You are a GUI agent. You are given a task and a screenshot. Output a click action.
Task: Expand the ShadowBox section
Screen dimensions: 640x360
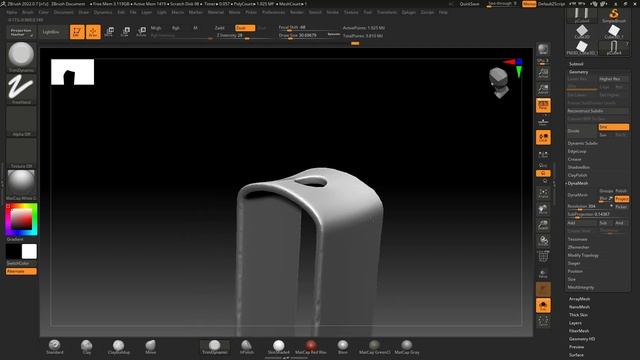(579, 167)
